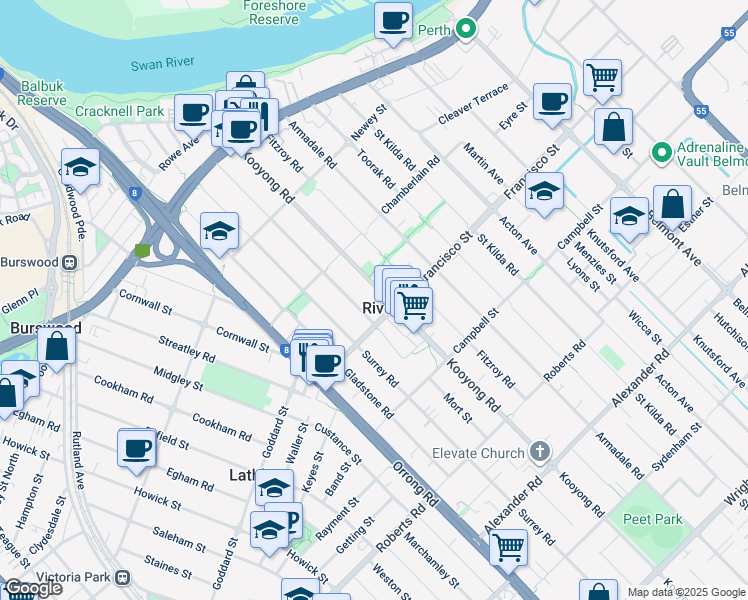Open the Adrenaline Vault Belmont green pin

(662, 153)
